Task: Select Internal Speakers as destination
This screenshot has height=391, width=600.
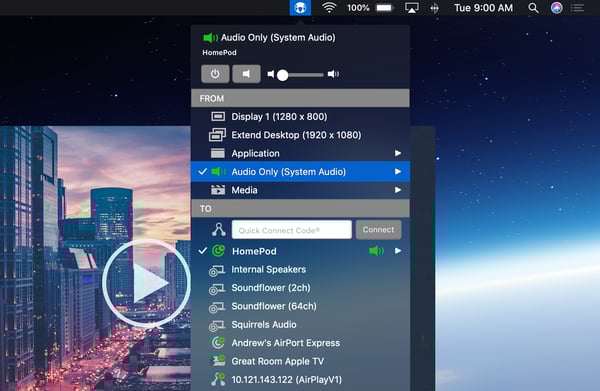Action: tap(300, 270)
